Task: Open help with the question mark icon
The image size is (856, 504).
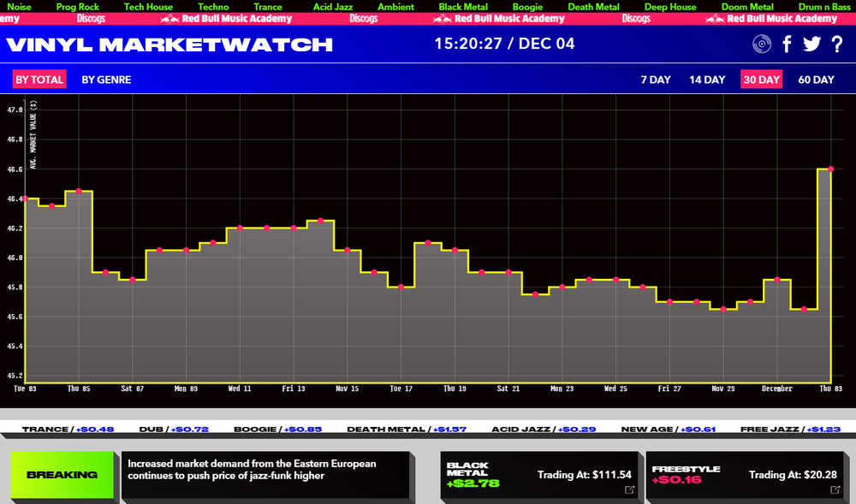Action: 837,44
